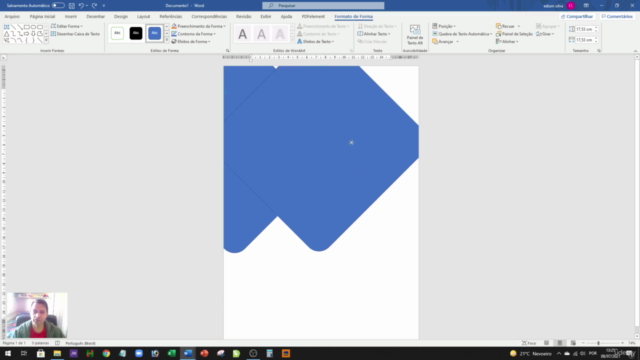
Task: Select the blue Abc shape style
Action: pyautogui.click(x=155, y=33)
